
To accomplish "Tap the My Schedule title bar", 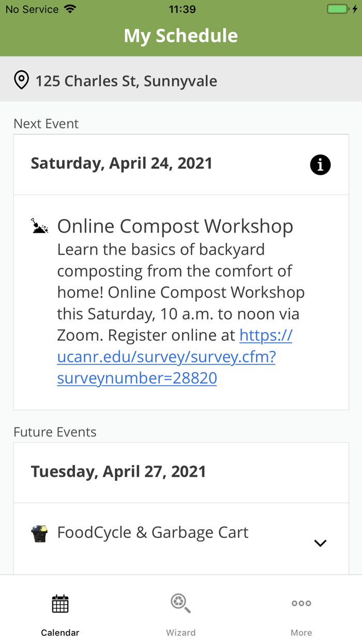I will point(180,36).
